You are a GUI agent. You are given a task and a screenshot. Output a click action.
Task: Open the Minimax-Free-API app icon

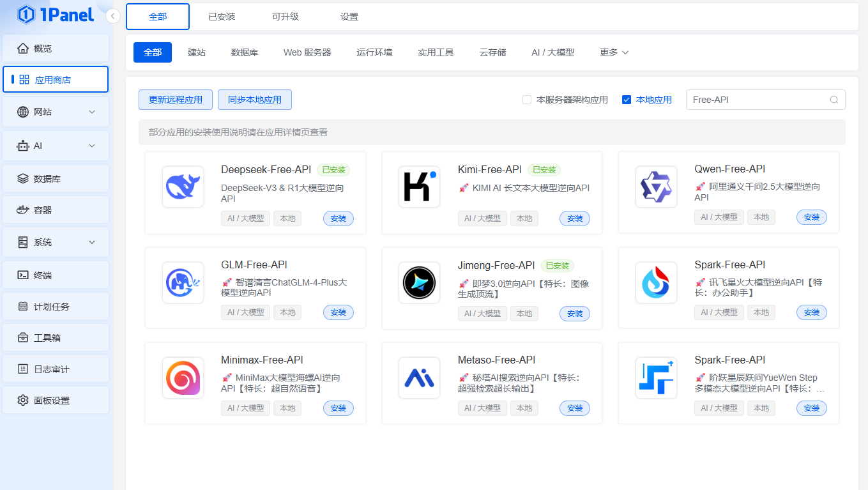click(183, 378)
